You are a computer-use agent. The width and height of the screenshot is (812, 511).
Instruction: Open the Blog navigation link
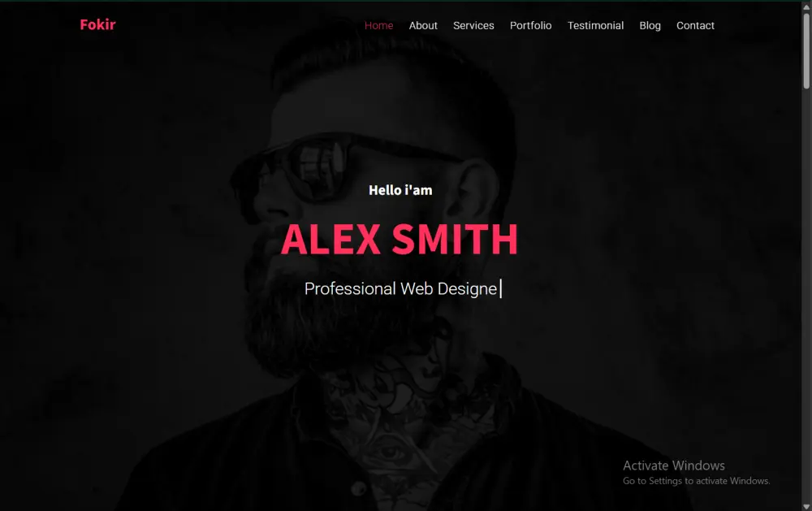tap(650, 25)
